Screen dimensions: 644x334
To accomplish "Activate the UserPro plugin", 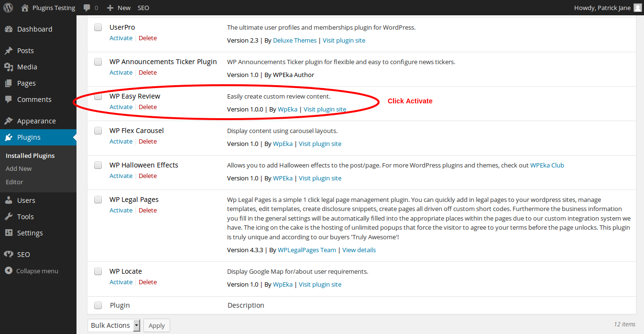I will (121, 38).
